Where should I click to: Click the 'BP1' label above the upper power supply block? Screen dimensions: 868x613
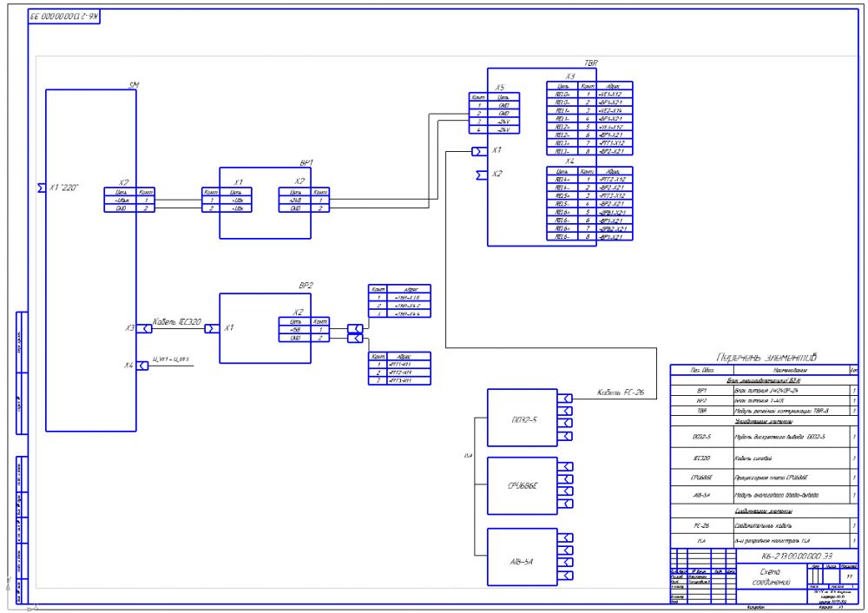(x=306, y=163)
